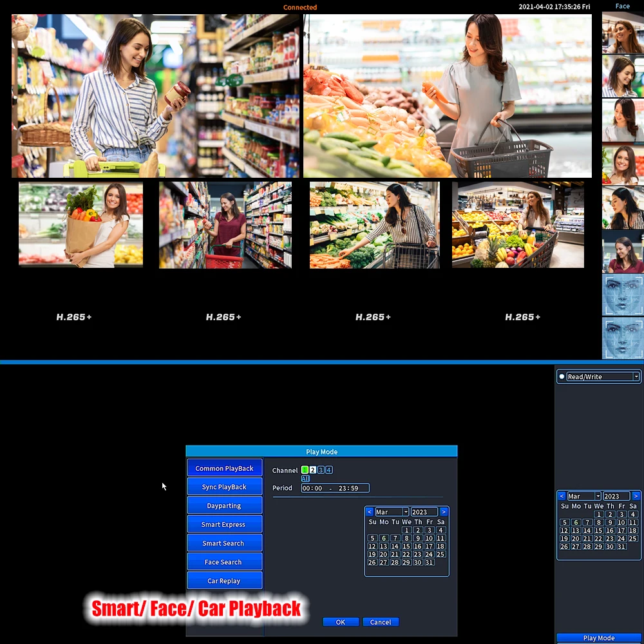Select Car Replay mode
Screen dimensions: 644x644
224,581
